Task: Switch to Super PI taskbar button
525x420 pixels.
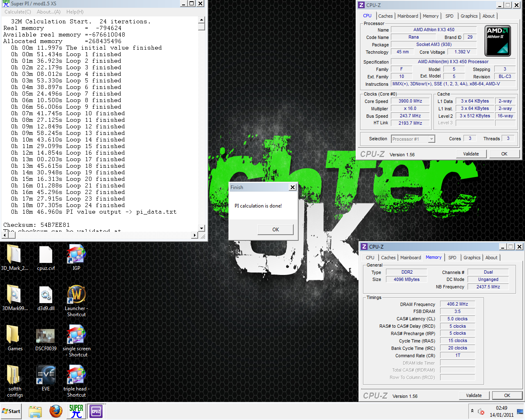Action: coord(76,411)
